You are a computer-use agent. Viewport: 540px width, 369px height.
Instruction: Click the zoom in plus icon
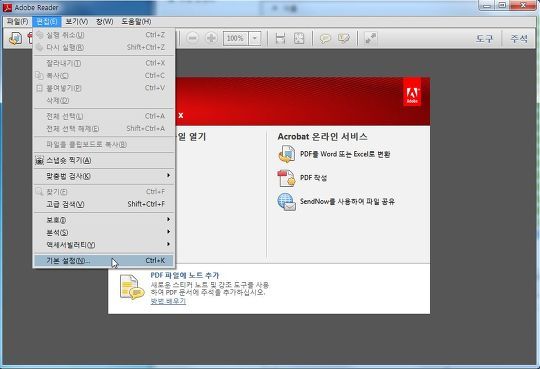click(x=211, y=38)
